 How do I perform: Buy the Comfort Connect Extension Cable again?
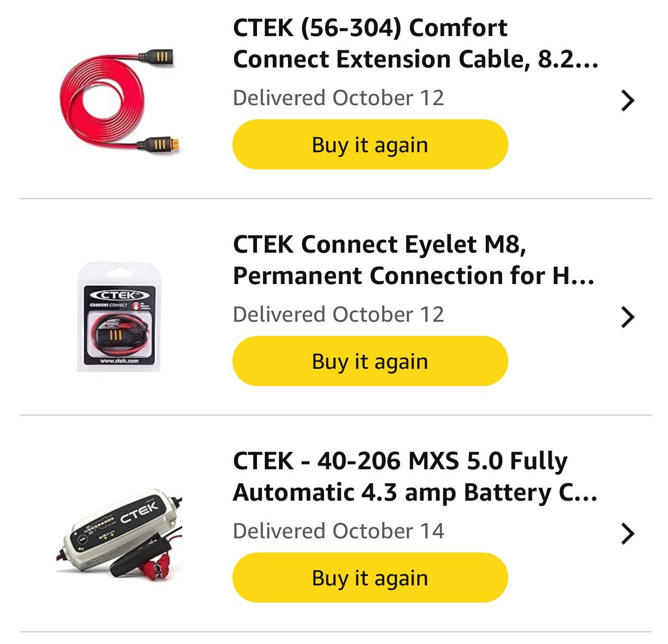(370, 145)
